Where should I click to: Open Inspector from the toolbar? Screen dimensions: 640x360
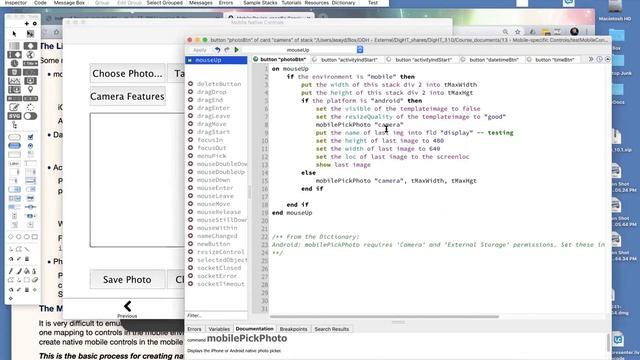[x=16, y=3]
